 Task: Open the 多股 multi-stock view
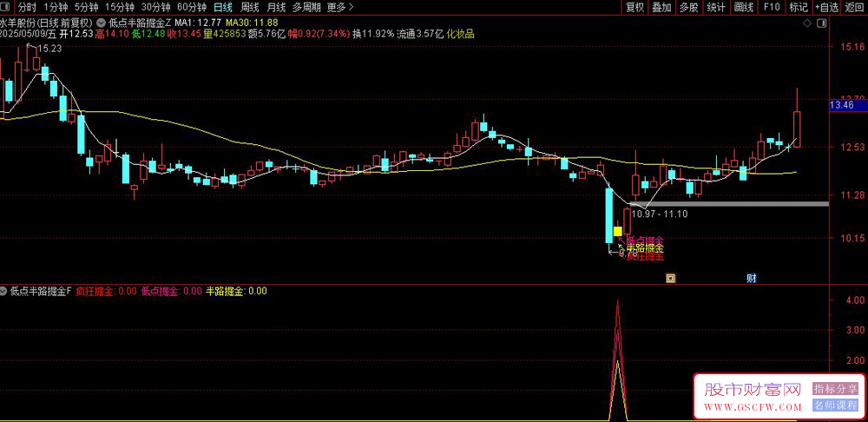point(688,7)
